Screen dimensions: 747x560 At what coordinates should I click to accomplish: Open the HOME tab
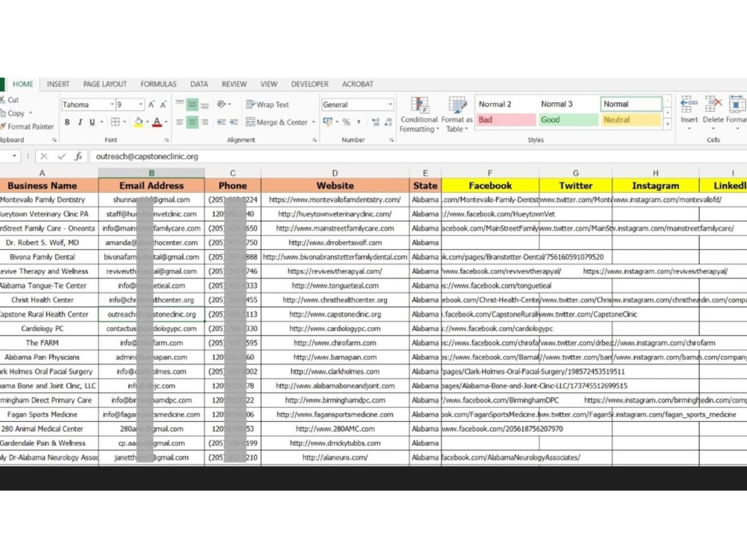pyautogui.click(x=23, y=84)
